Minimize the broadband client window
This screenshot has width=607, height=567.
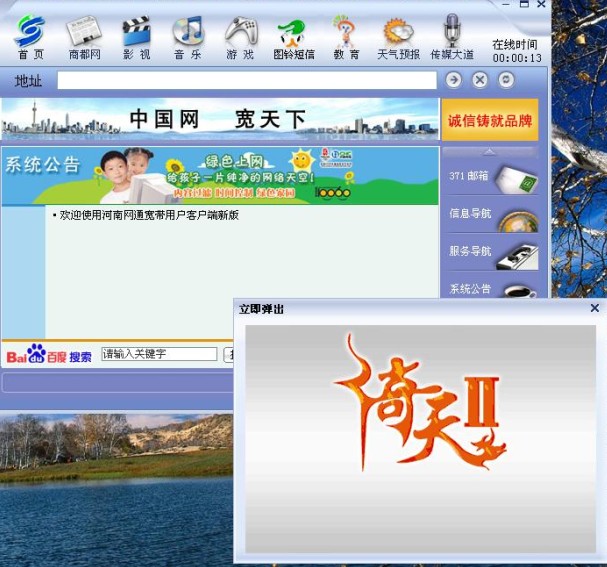pos(506,4)
